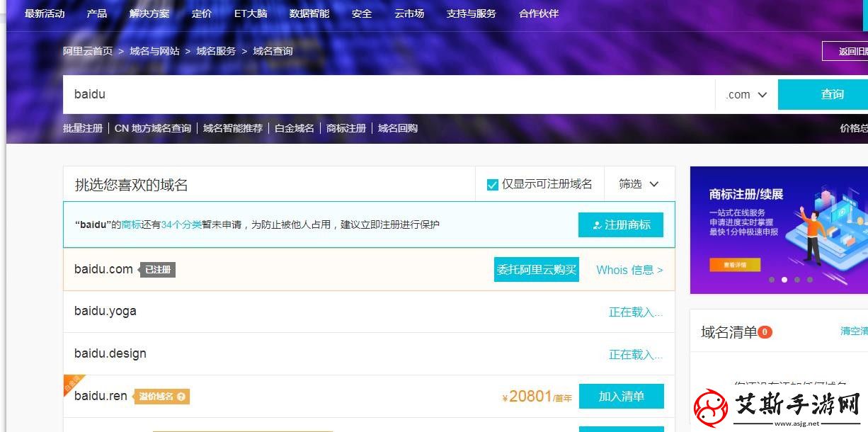Open the 价格总览 link at right
868x432 pixels.
pyautogui.click(x=853, y=128)
